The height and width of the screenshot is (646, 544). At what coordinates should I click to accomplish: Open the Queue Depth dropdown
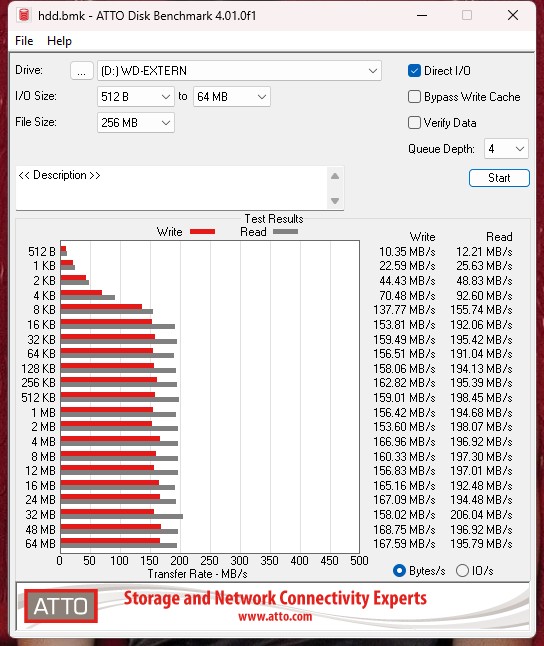point(506,149)
